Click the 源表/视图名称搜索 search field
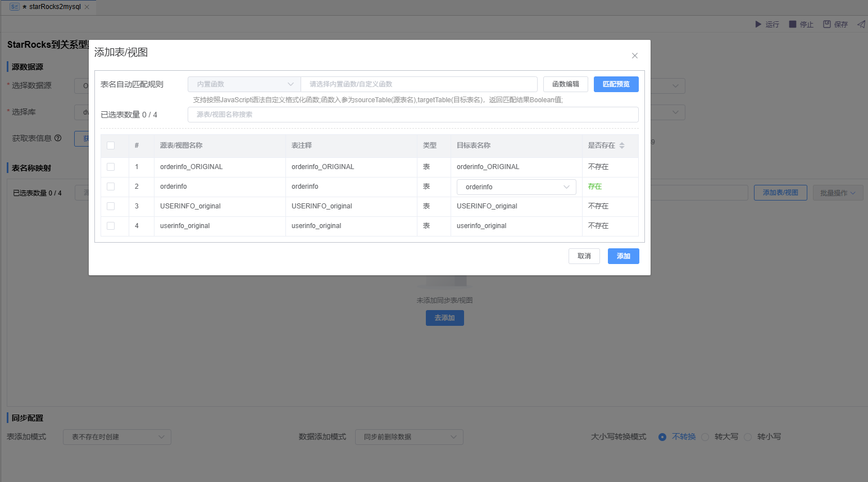Screen dimensions: 868x482 pyautogui.click(x=413, y=115)
